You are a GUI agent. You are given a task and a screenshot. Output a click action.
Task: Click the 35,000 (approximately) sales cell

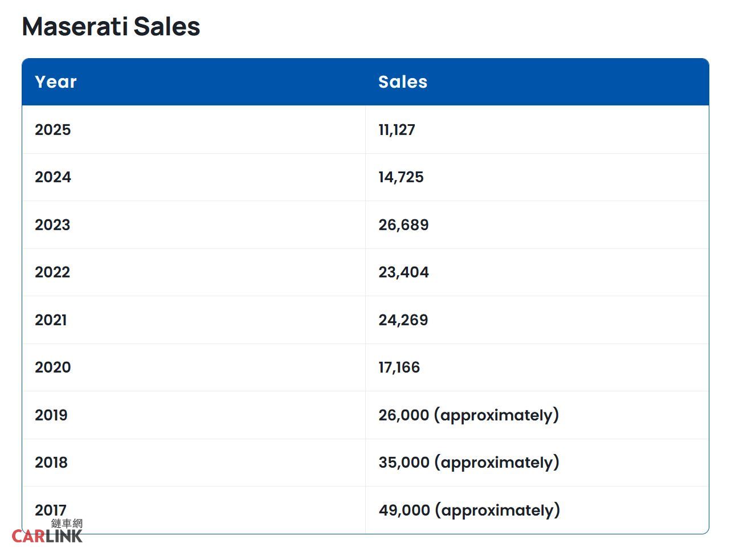(x=469, y=463)
